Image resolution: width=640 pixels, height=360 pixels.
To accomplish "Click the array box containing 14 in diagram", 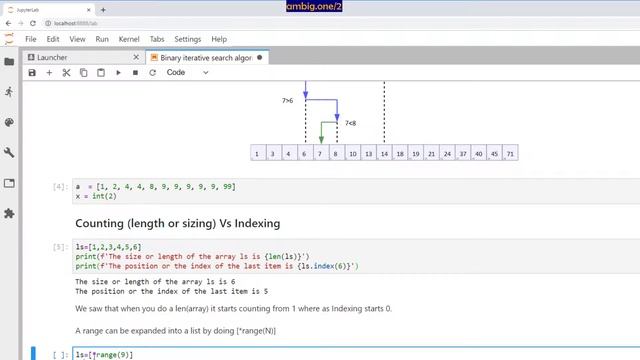I will click(384, 153).
